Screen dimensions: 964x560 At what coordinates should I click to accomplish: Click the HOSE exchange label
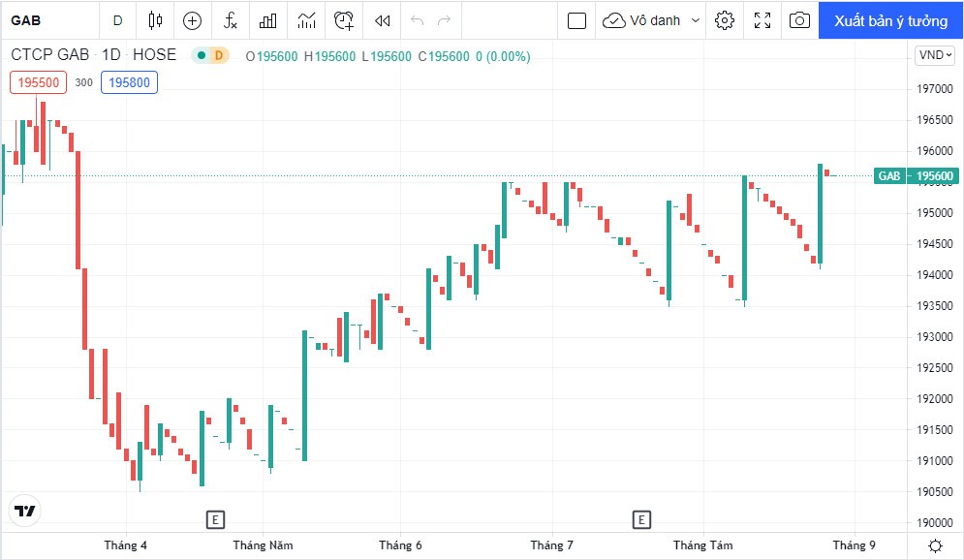(154, 54)
